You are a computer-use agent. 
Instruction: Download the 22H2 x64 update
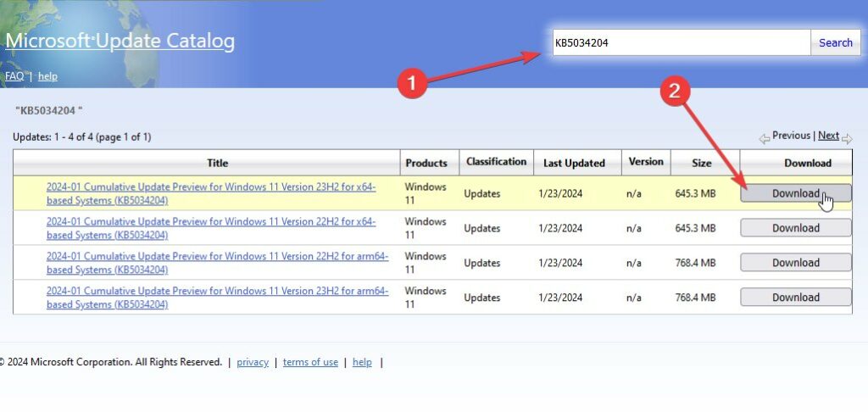[x=795, y=227]
